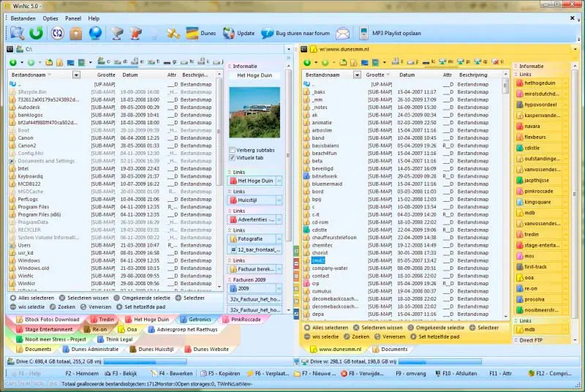
Task: Click the F5 - Kopiëren button
Action: point(221,374)
